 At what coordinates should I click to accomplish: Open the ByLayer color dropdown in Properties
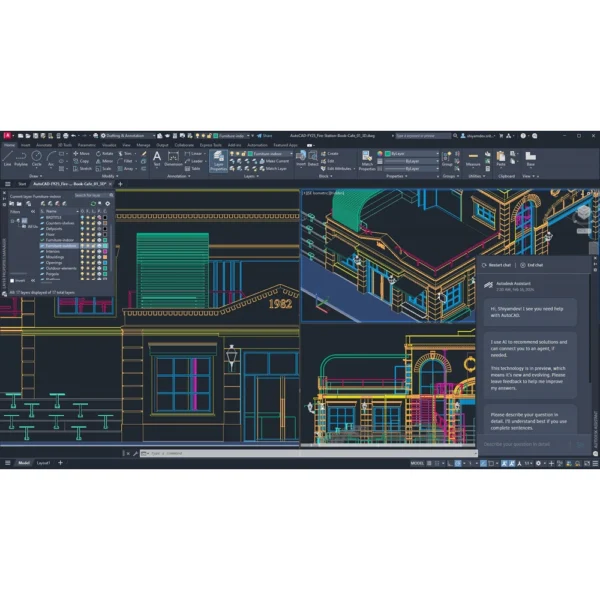pyautogui.click(x=412, y=153)
